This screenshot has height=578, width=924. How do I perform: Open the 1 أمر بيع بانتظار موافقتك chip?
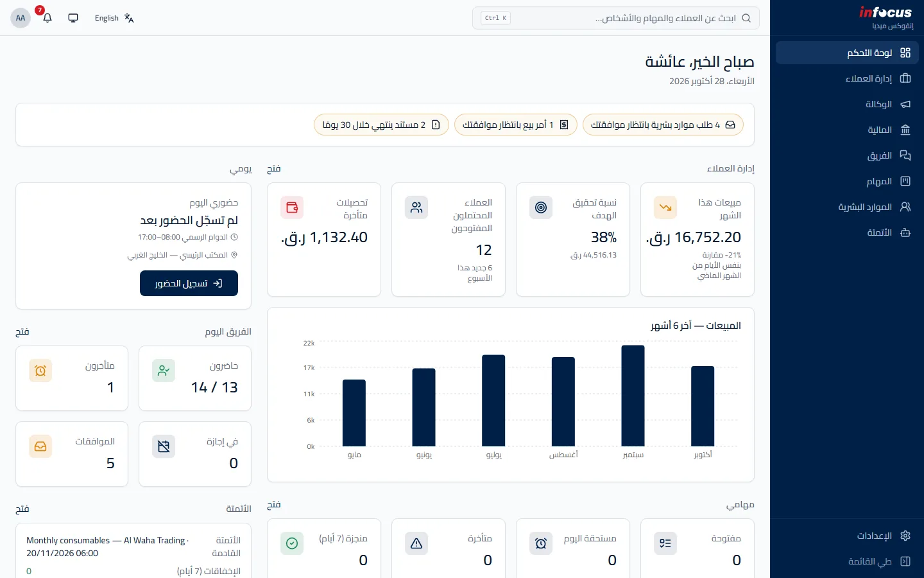[x=516, y=125]
